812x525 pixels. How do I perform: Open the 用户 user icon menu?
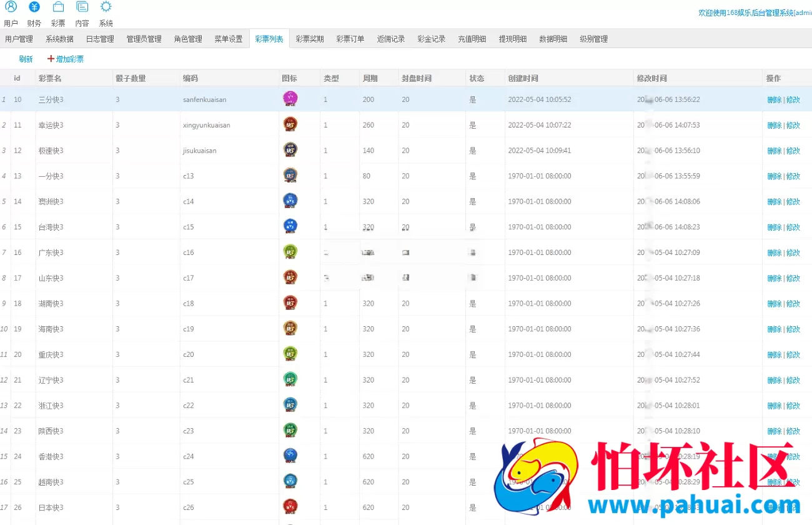coord(11,7)
